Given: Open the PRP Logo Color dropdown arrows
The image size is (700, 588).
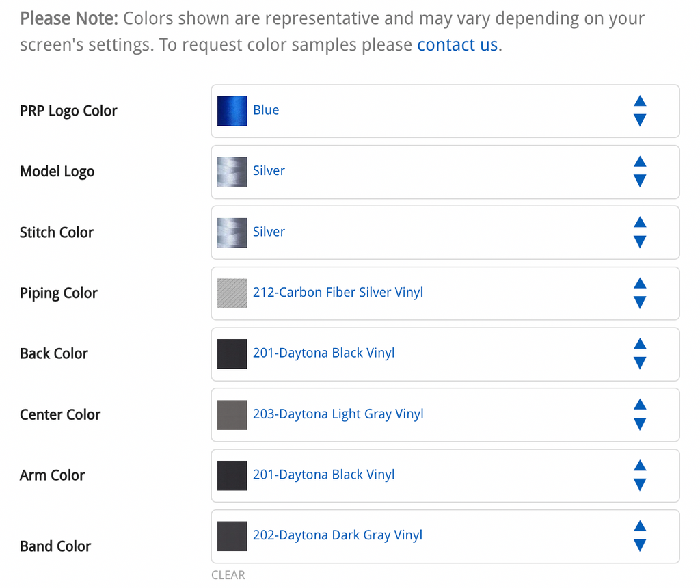Looking at the screenshot, I should coord(640,111).
